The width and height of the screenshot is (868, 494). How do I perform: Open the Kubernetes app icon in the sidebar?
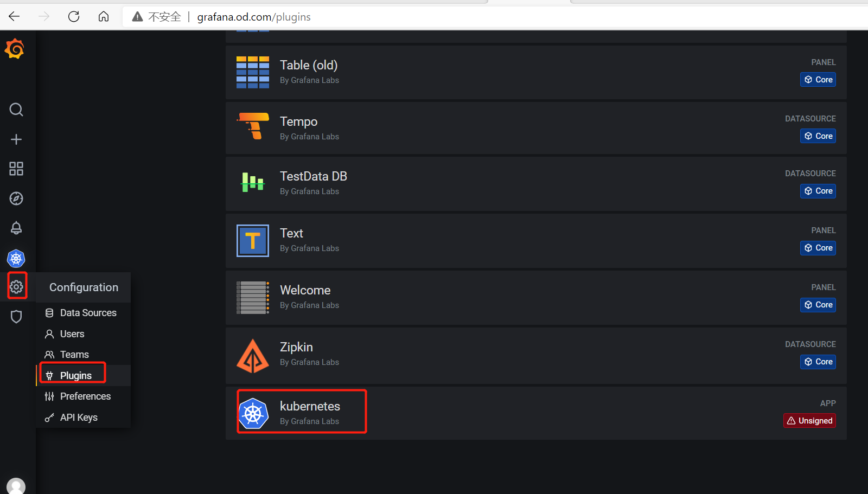tap(16, 259)
